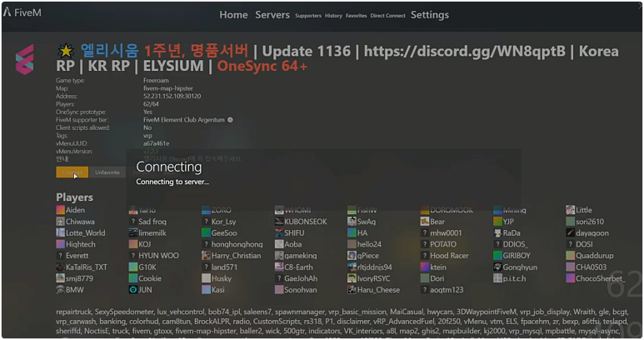The width and height of the screenshot is (644, 340).
Task: Select player name Sad frog
Action: click(x=152, y=222)
